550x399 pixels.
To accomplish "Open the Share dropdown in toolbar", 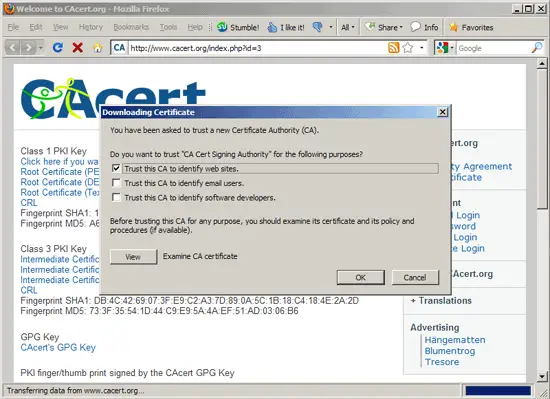I will 384,27.
